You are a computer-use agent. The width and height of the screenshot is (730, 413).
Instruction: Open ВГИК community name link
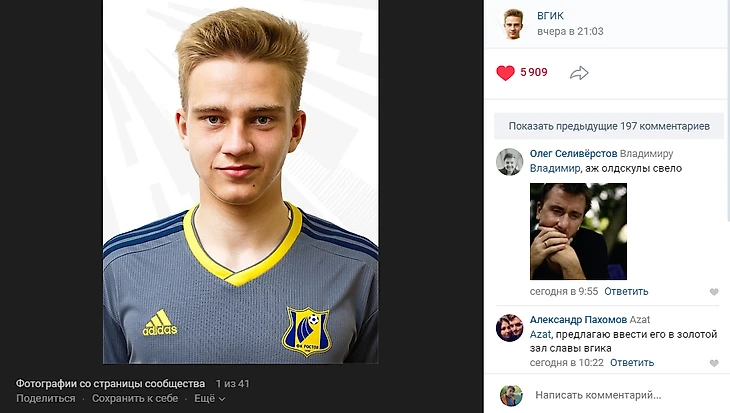tap(550, 16)
